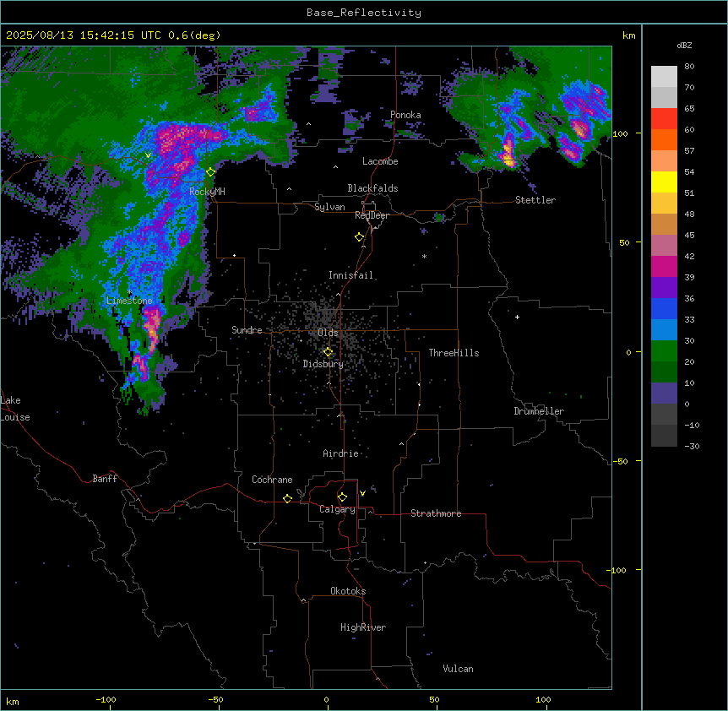Click the 45 value on the dBZ scale
This screenshot has height=711, width=728.
pos(689,236)
